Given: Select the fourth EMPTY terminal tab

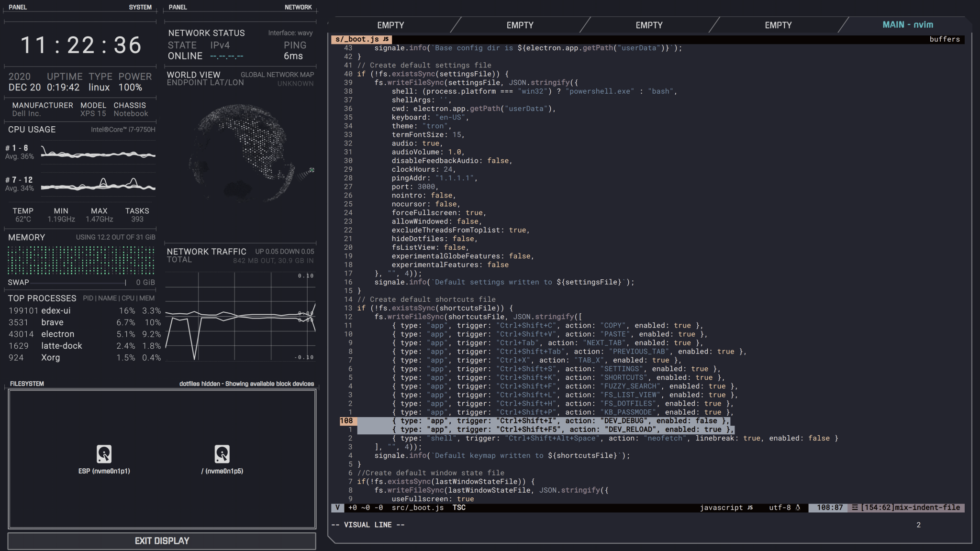Looking at the screenshot, I should [778, 24].
